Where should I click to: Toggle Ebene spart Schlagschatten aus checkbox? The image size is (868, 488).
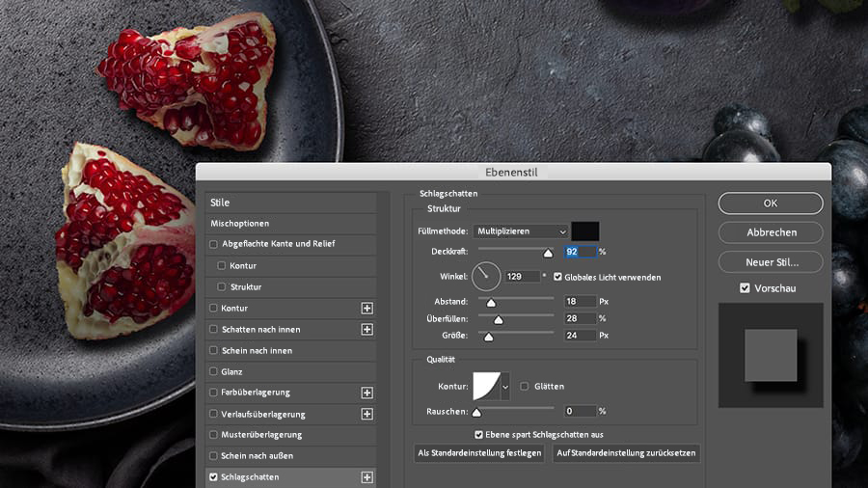pos(478,435)
